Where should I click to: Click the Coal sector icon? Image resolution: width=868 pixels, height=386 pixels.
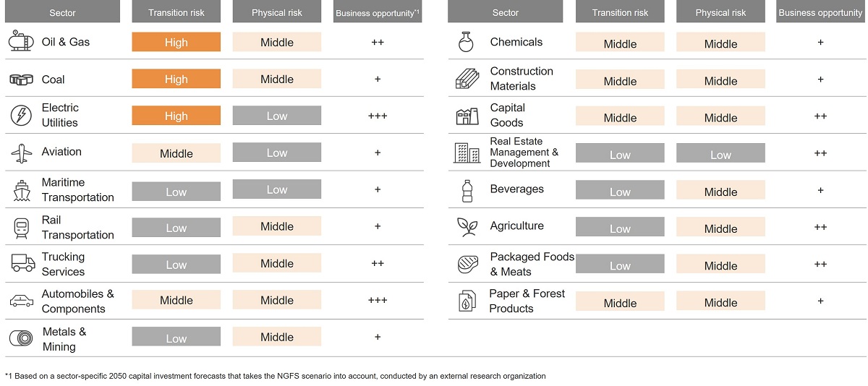[21, 80]
